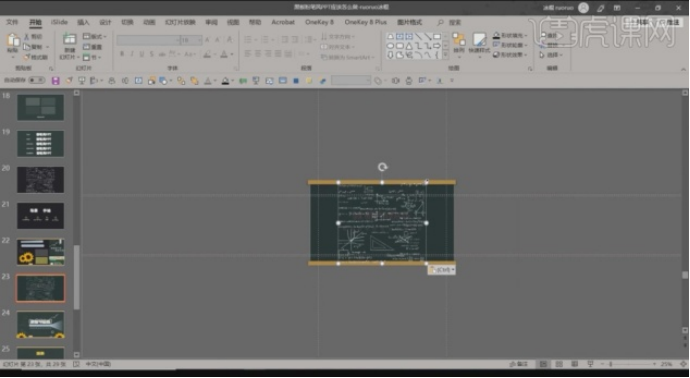Expand the shapes gallery more arrow
Viewport: 690px width, 378px height.
(x=445, y=55)
